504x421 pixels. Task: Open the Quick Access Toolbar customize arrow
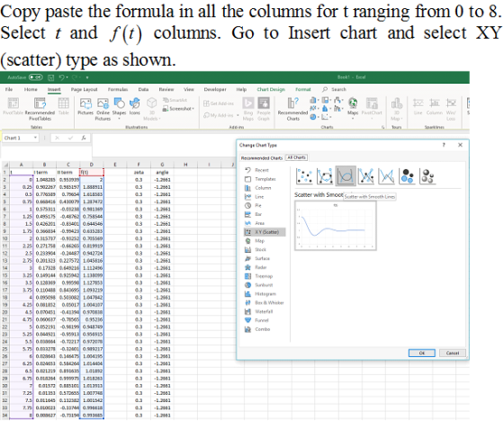click(87, 77)
